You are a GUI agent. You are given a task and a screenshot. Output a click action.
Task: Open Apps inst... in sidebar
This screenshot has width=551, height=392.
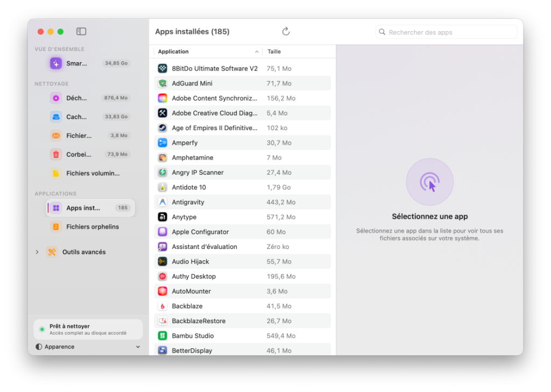point(90,208)
